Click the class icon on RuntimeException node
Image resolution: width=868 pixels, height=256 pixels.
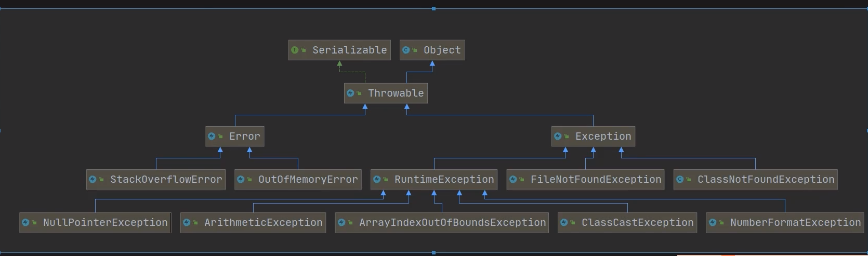pos(377,180)
